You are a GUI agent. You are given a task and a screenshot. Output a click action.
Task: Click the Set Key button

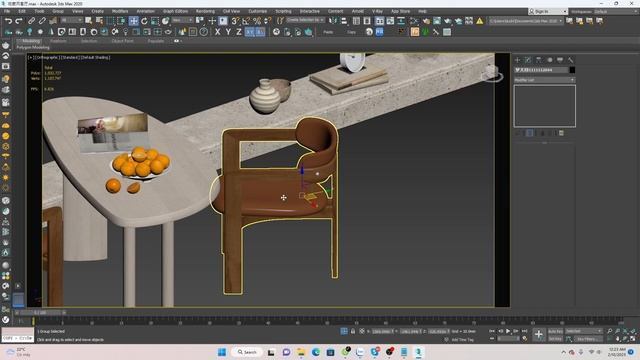tap(555, 339)
